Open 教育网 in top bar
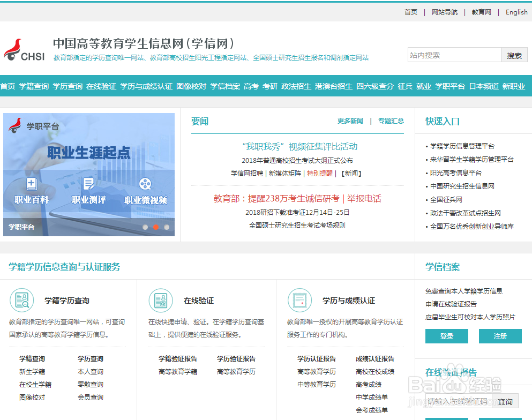 pos(482,12)
